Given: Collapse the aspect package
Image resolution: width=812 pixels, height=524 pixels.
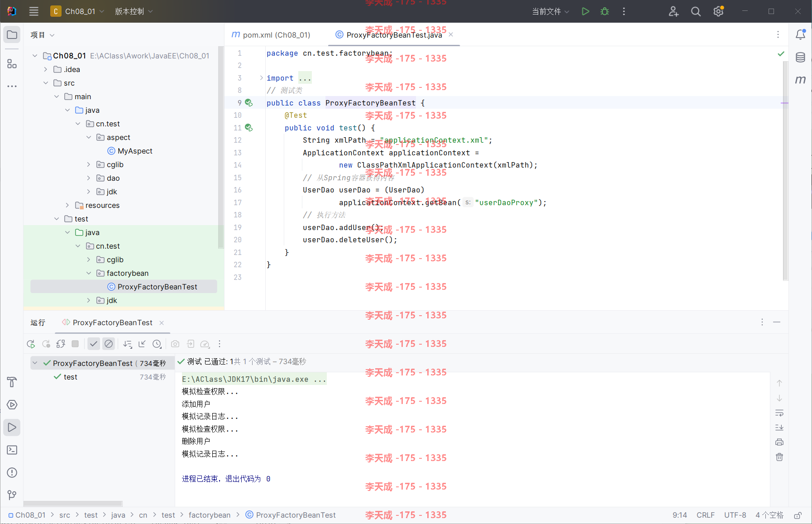Looking at the screenshot, I should (89, 137).
